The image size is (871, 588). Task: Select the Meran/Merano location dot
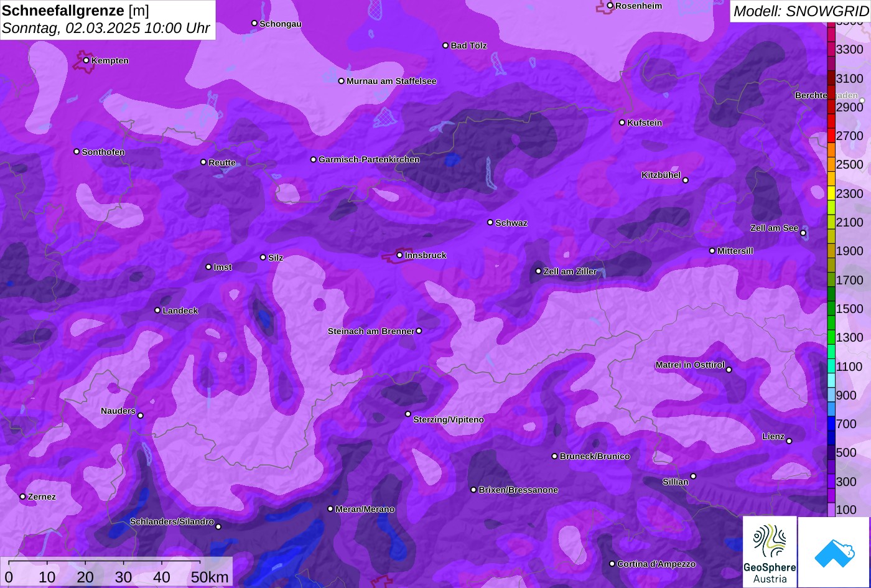[330, 509]
